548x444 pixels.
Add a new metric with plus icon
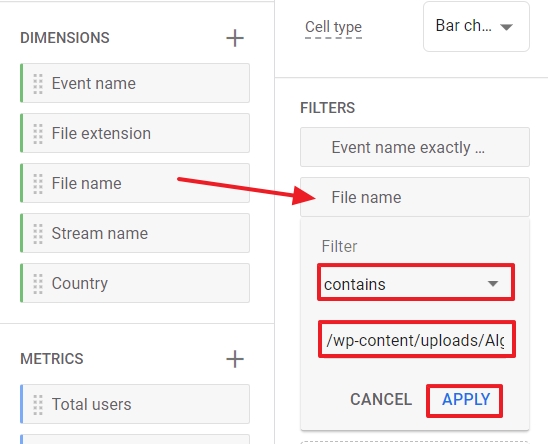click(235, 359)
